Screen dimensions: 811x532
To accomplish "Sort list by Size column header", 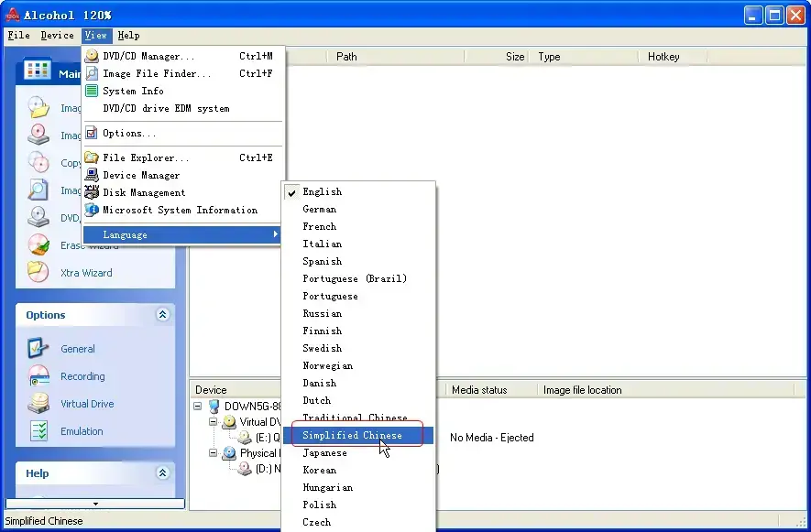I will tap(497, 57).
